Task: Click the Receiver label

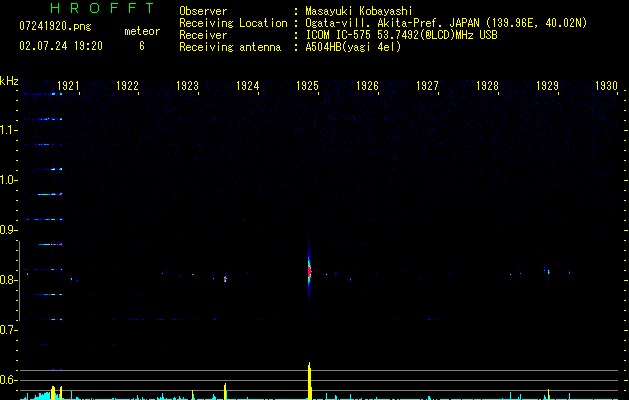Action: [x=203, y=35]
